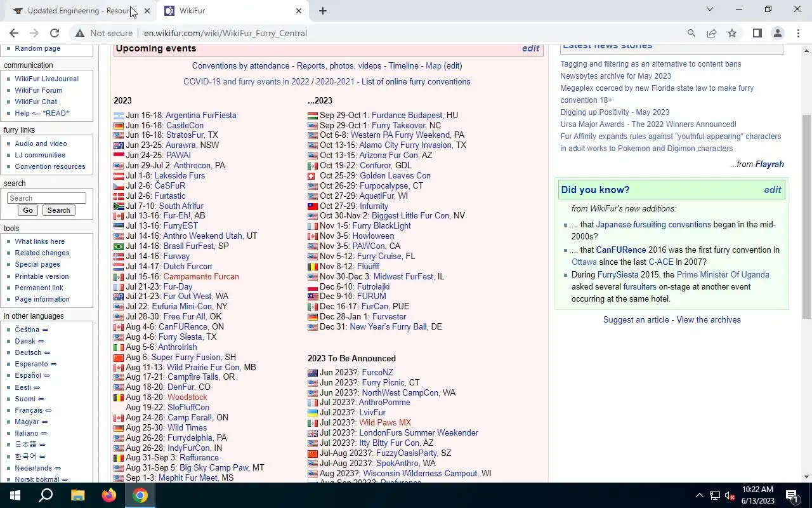The height and width of the screenshot is (508, 812).
Task: Open the Chrome profile avatar menu
Action: pos(777,33)
